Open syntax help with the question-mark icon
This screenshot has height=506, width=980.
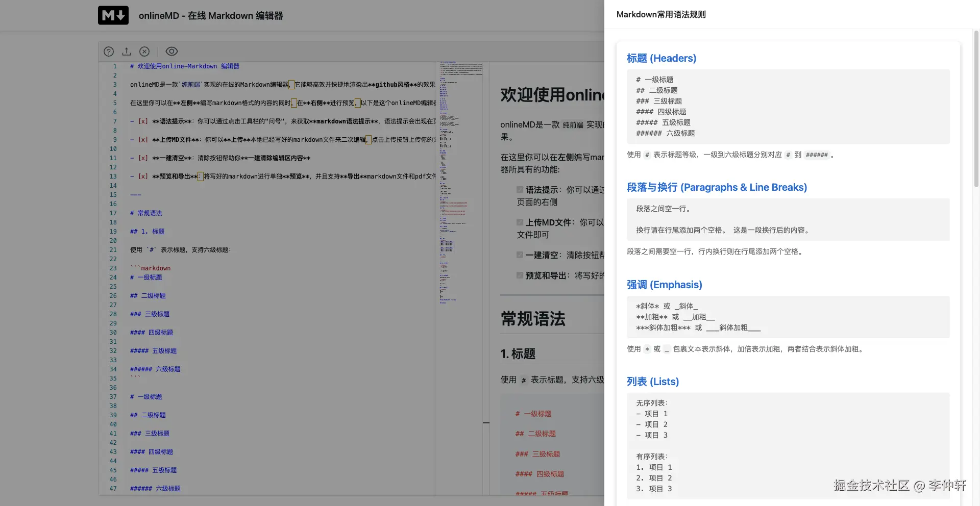(x=109, y=52)
